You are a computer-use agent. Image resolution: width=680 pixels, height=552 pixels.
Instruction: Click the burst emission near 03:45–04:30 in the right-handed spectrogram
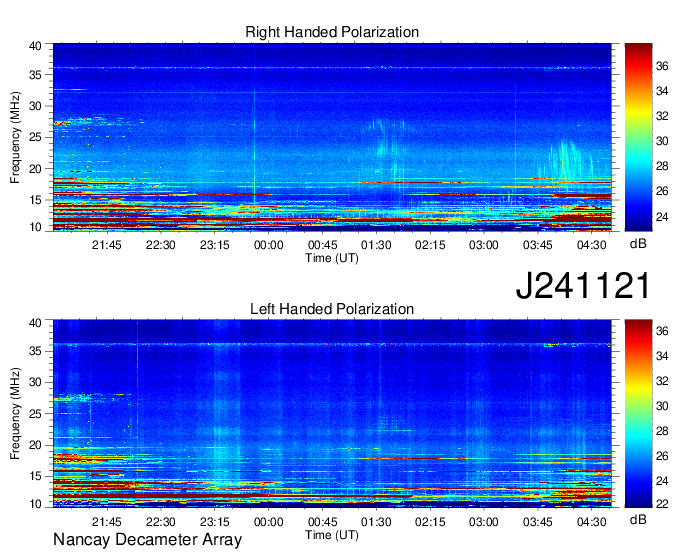(x=566, y=161)
